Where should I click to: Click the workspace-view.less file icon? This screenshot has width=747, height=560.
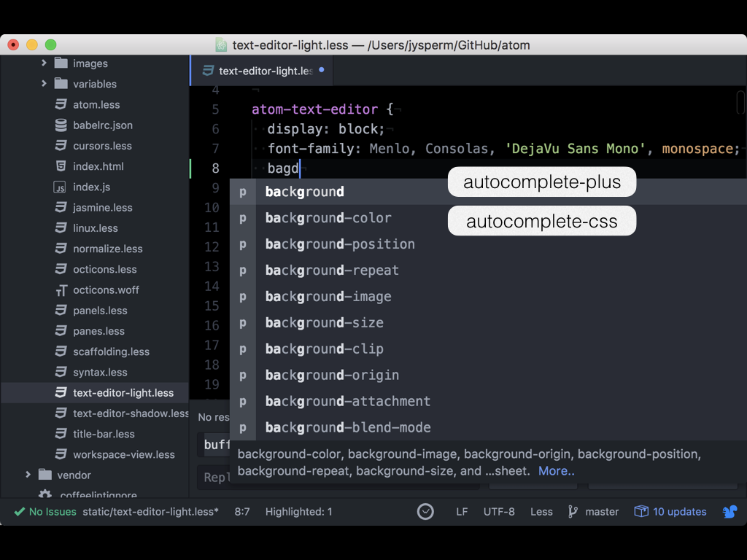click(61, 454)
